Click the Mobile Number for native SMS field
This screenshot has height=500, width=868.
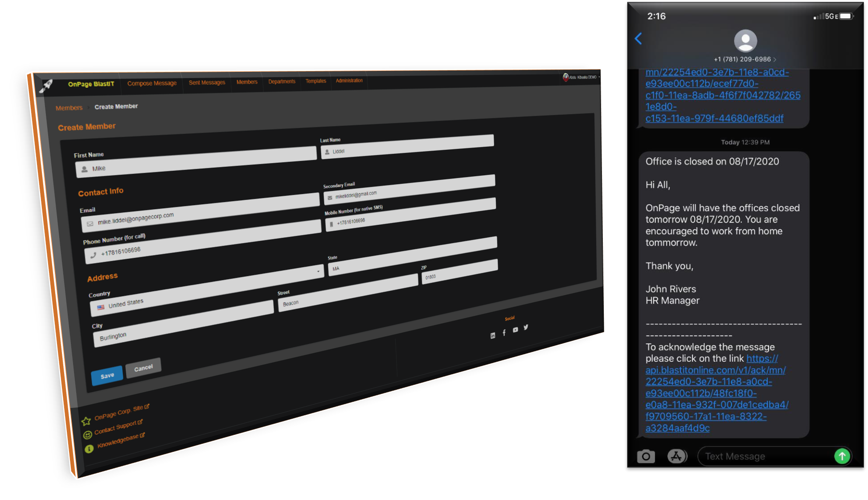pos(411,215)
